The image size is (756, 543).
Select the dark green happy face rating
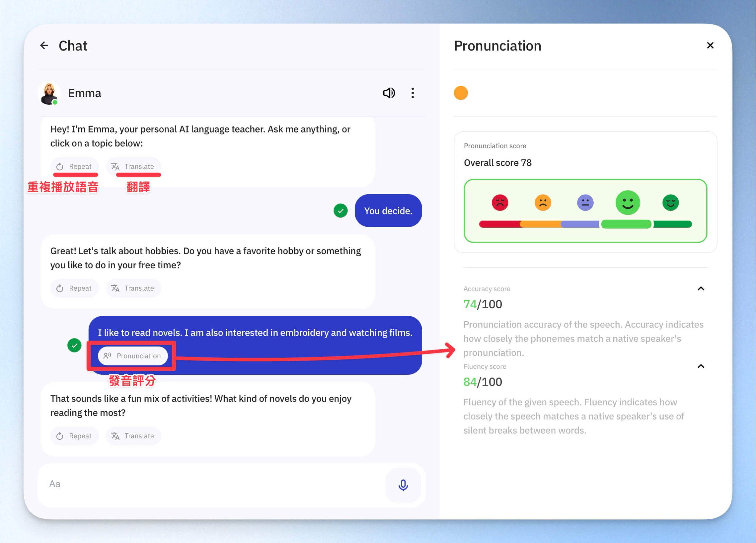pos(670,202)
